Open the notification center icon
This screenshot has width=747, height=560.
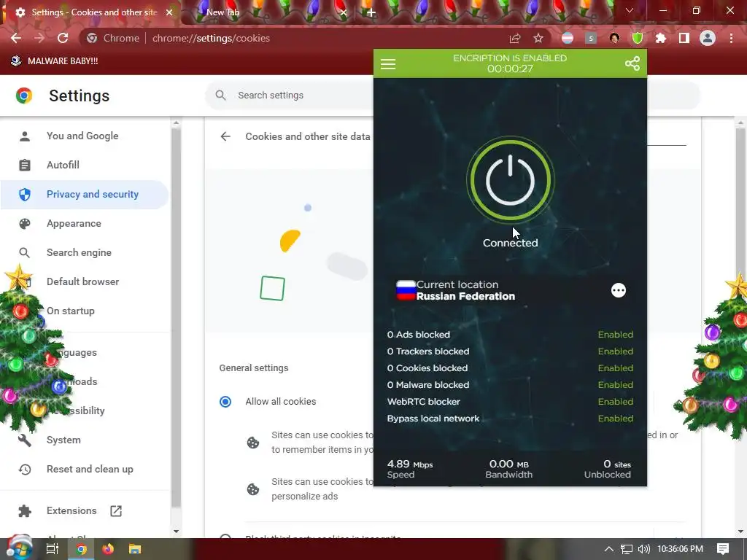pos(723,549)
